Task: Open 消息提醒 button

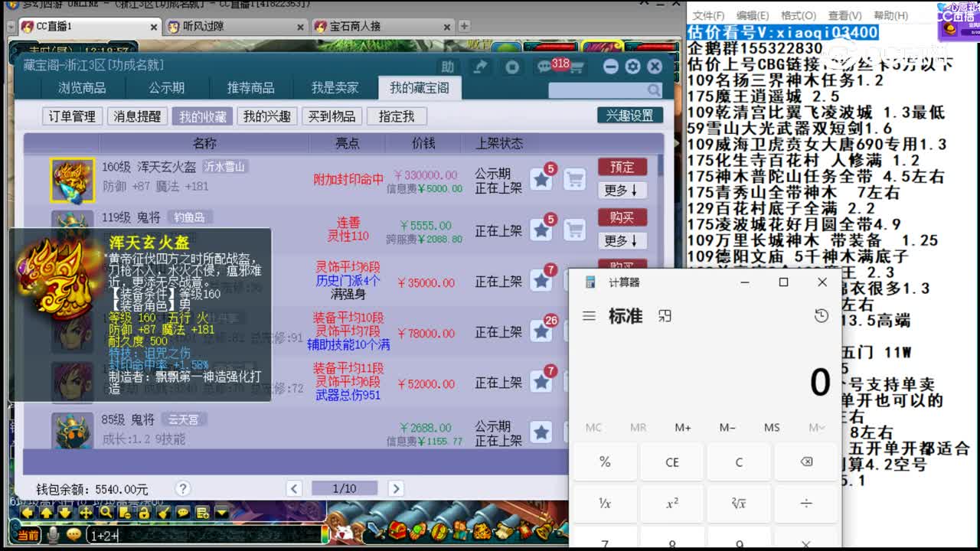Action: point(137,116)
